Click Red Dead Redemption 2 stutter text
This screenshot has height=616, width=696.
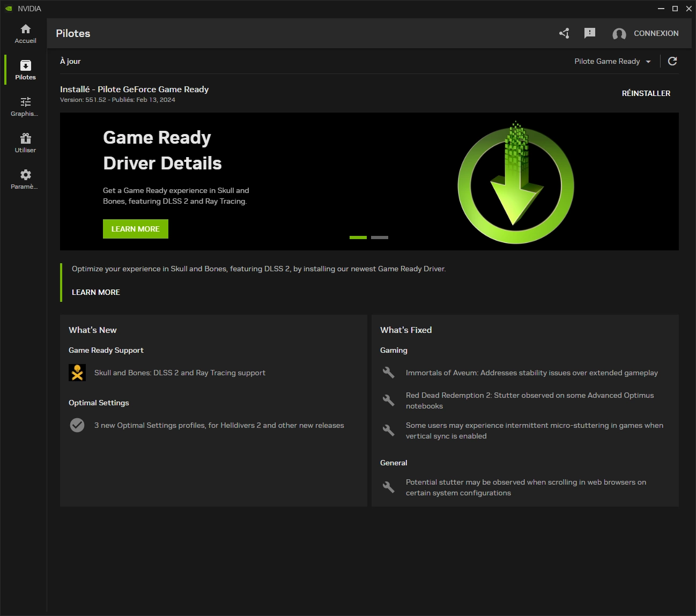(x=530, y=400)
